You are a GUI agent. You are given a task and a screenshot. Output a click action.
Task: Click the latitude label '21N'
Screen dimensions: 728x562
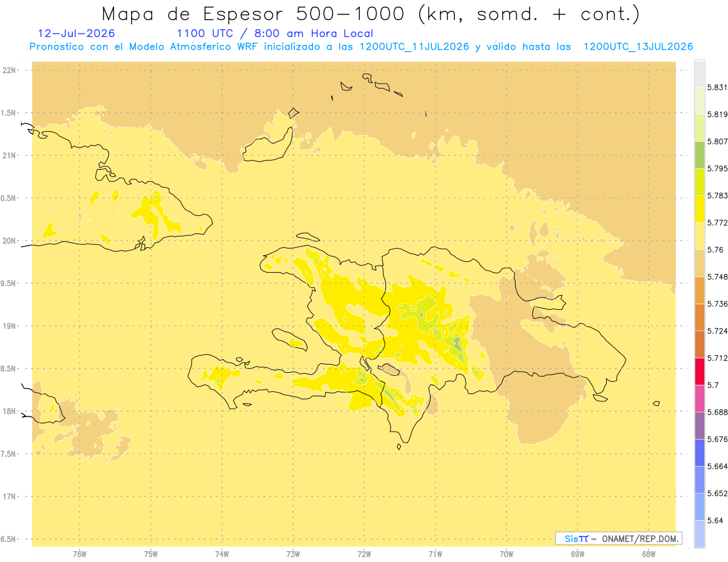(9, 155)
